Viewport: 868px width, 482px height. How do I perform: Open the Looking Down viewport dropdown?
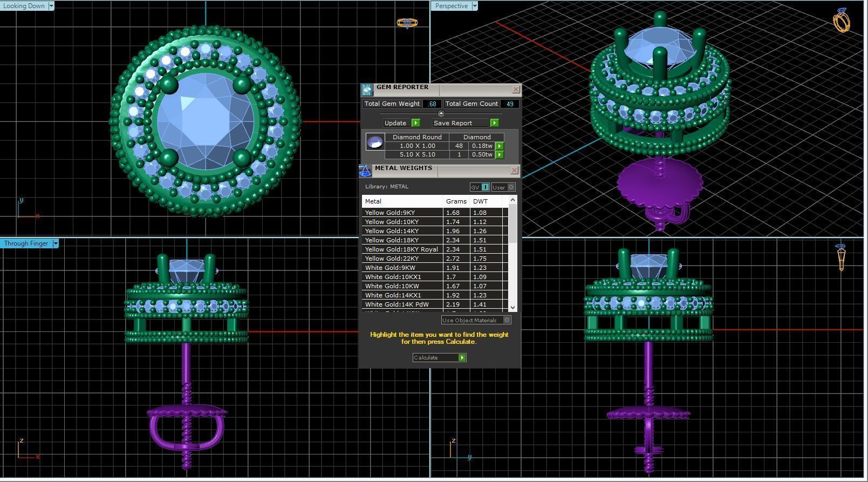51,6
